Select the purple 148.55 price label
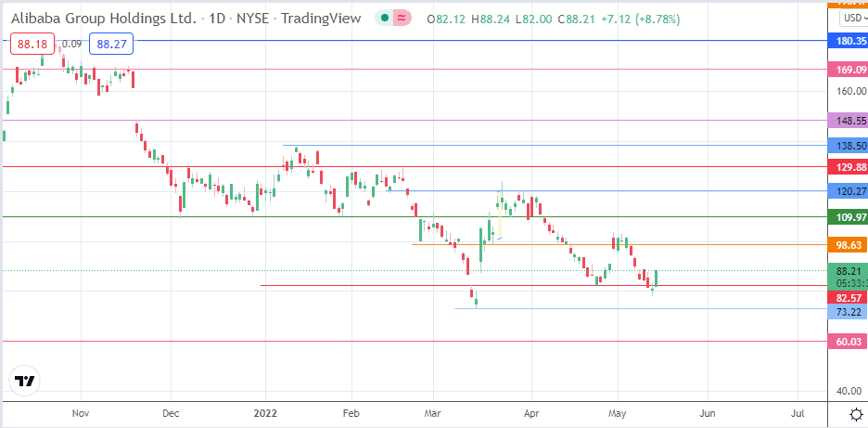Screen dimensions: 868x428 [848, 121]
